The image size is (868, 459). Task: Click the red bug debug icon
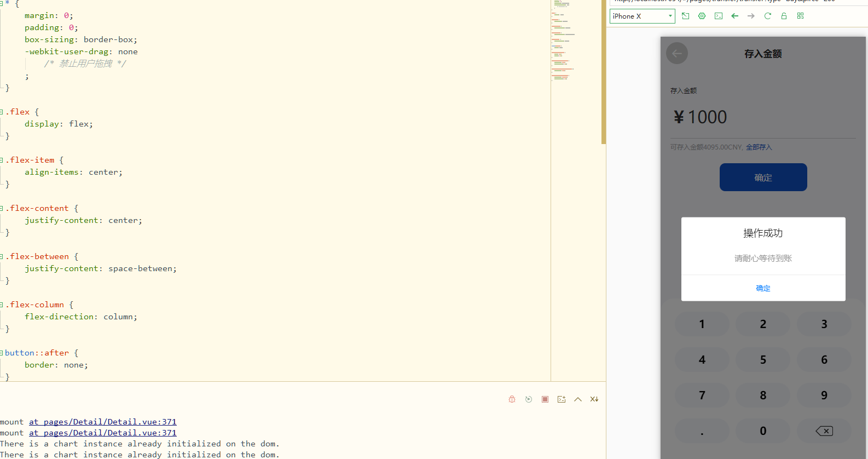[x=512, y=399]
